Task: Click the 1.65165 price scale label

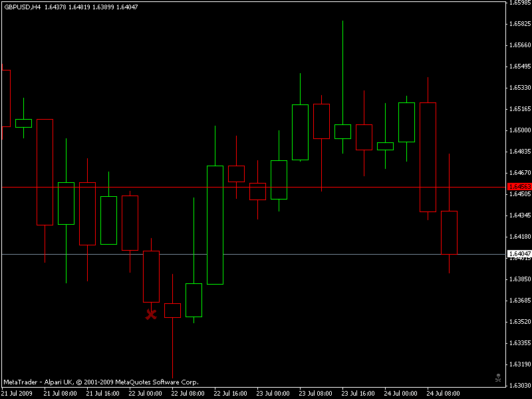Action: click(x=520, y=109)
